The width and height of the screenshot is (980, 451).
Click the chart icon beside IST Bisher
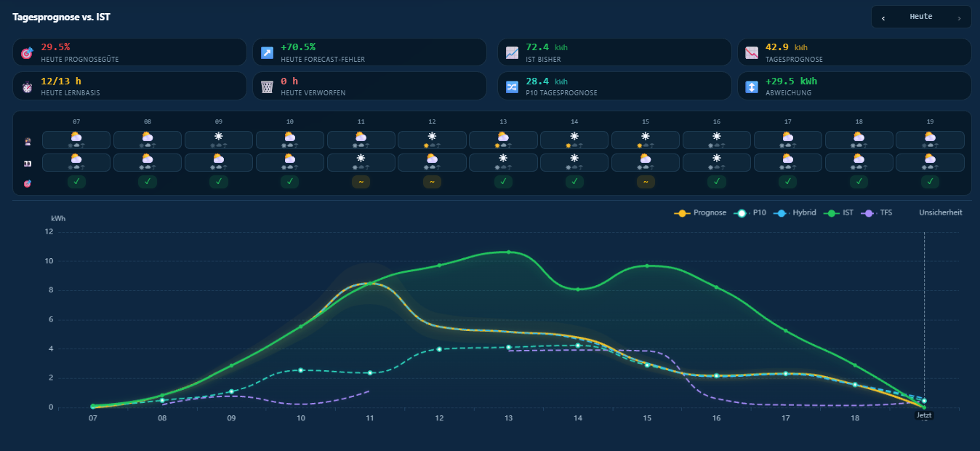(x=512, y=52)
